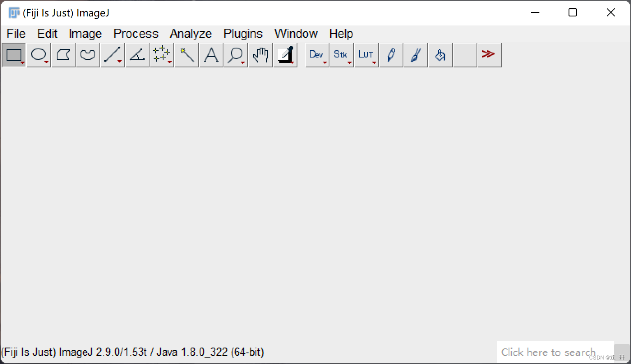Click the empty toolbar slot button
Screen dimensions: 631x364
click(x=465, y=55)
